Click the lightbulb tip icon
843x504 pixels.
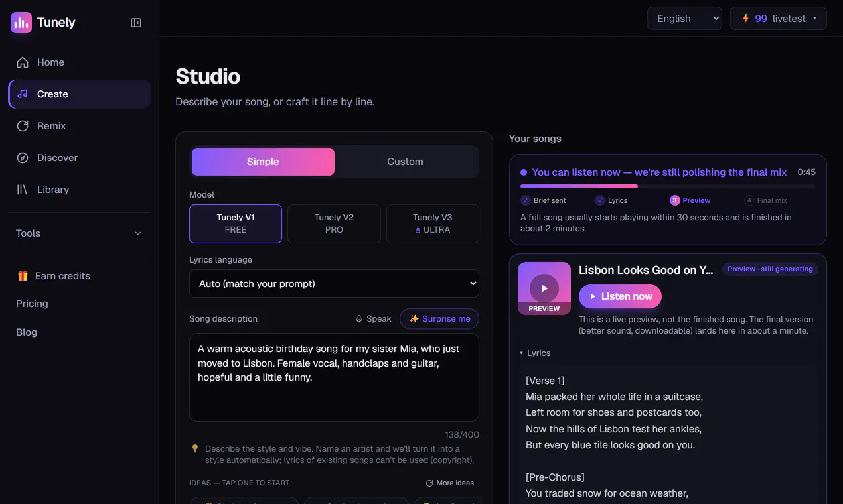pos(195,448)
